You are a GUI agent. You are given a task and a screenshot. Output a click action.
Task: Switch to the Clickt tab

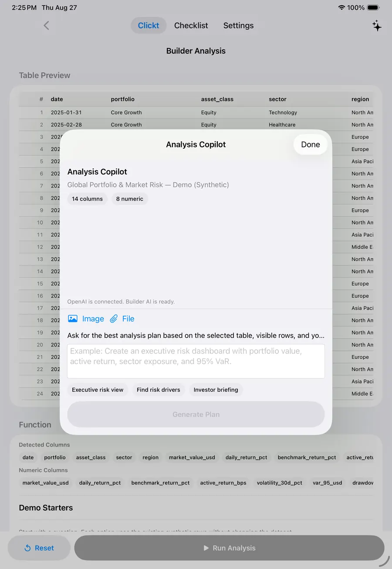[x=149, y=25]
